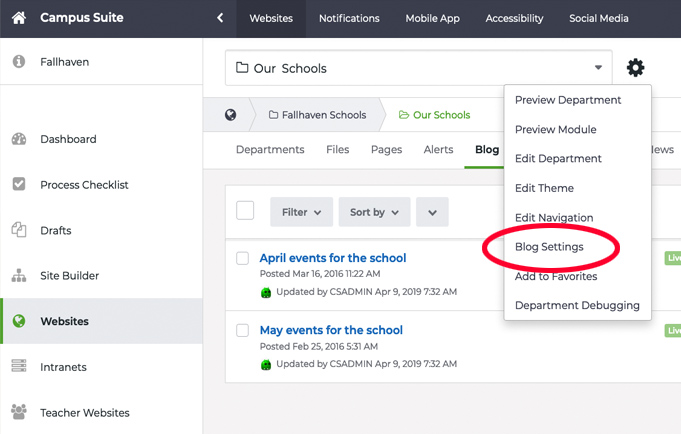Open the settings gear icon

click(x=635, y=68)
